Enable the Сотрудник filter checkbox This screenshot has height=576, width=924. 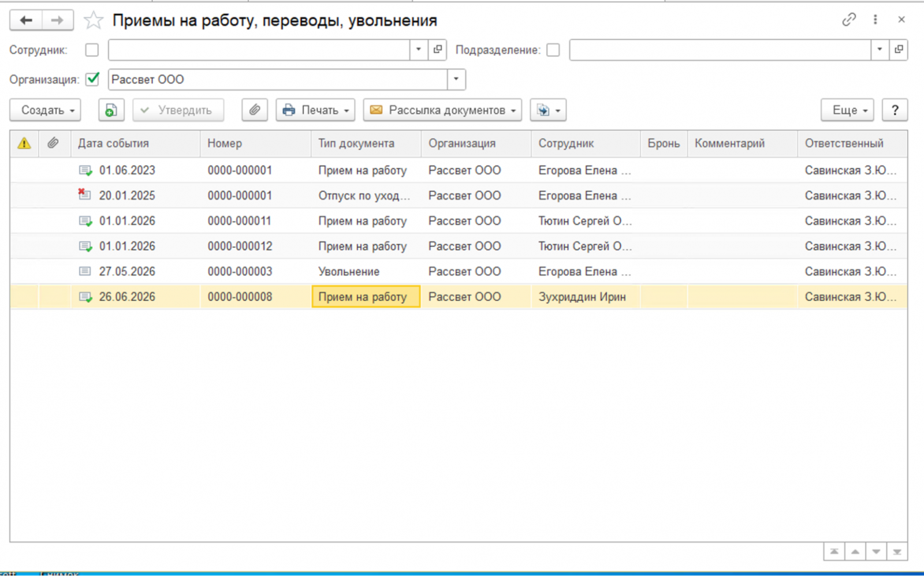(x=92, y=50)
